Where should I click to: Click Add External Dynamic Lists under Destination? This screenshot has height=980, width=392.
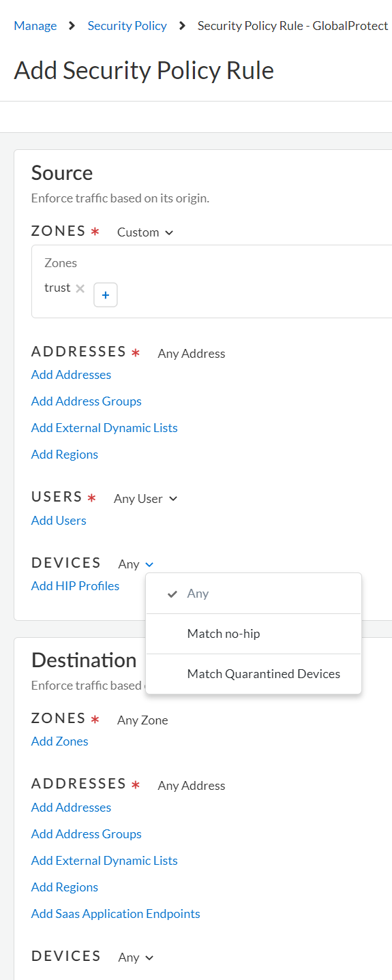click(104, 861)
